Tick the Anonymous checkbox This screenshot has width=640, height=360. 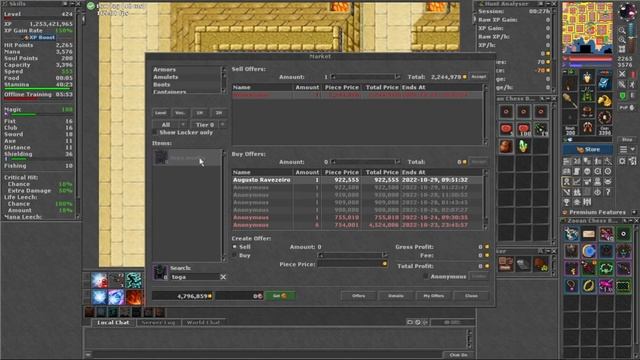426,276
